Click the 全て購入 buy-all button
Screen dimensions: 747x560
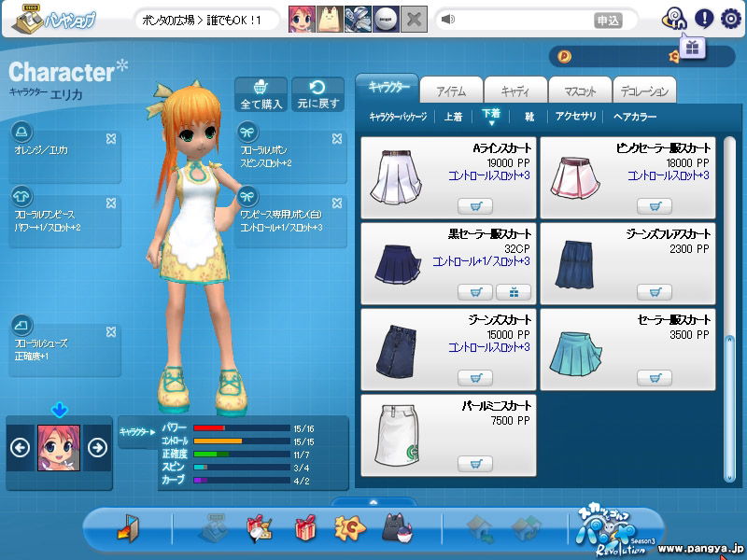pyautogui.click(x=261, y=95)
